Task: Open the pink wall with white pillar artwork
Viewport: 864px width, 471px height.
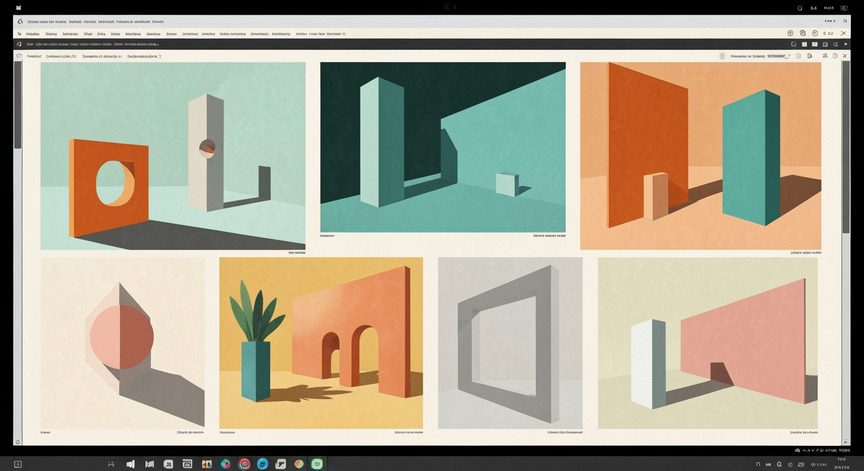Action: pos(708,343)
